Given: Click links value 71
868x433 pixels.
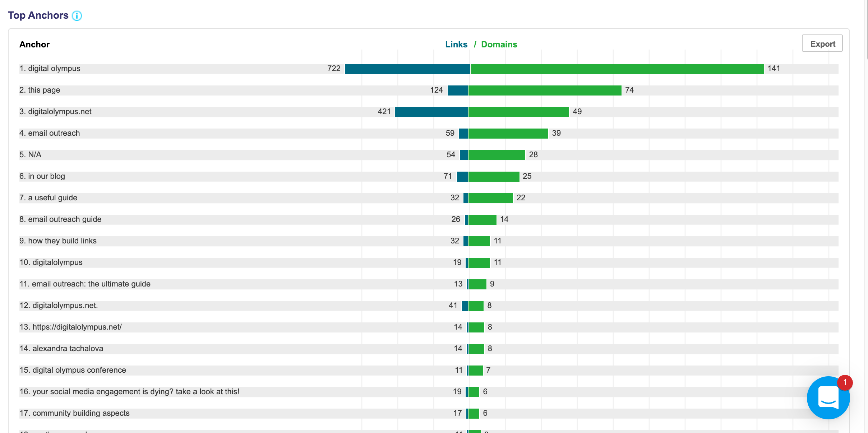Looking at the screenshot, I should click(448, 176).
